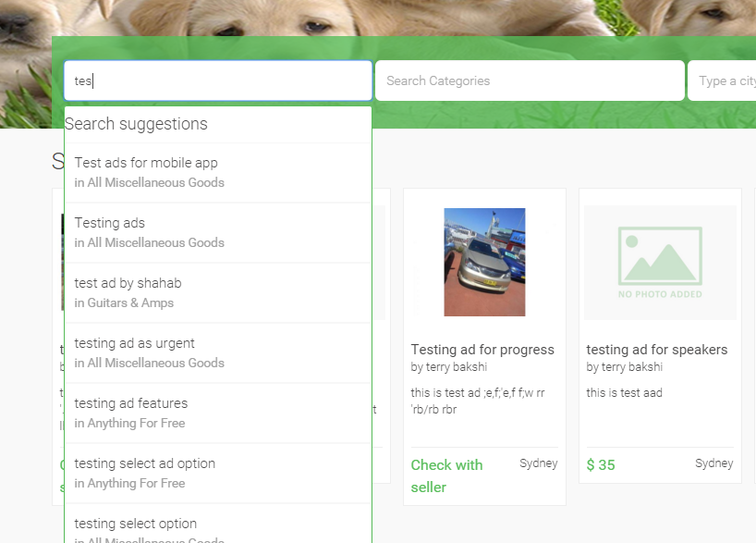756x543 pixels.
Task: Select the "testing select option" suggestion
Action: 136,524
